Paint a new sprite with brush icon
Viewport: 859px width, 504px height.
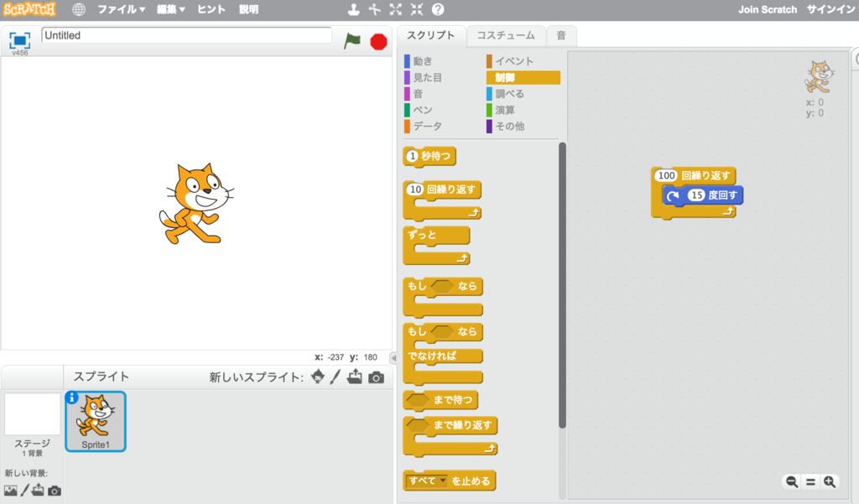click(x=336, y=377)
